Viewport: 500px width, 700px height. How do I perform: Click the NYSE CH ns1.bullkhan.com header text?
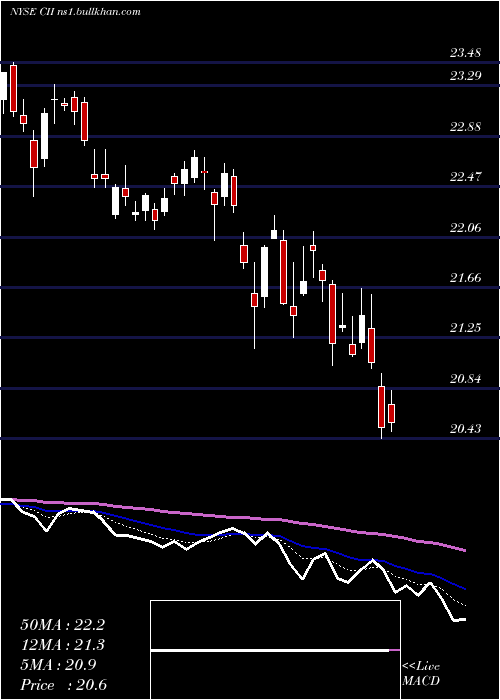(75, 12)
